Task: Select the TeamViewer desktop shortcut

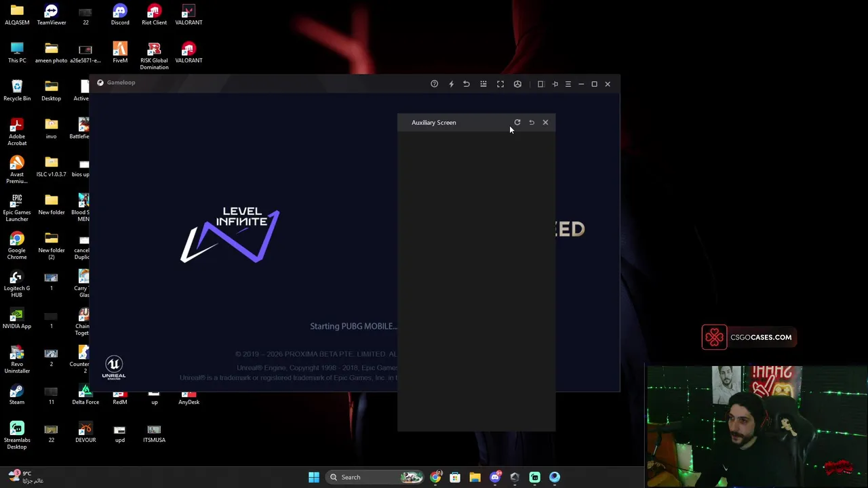Action: (52, 15)
